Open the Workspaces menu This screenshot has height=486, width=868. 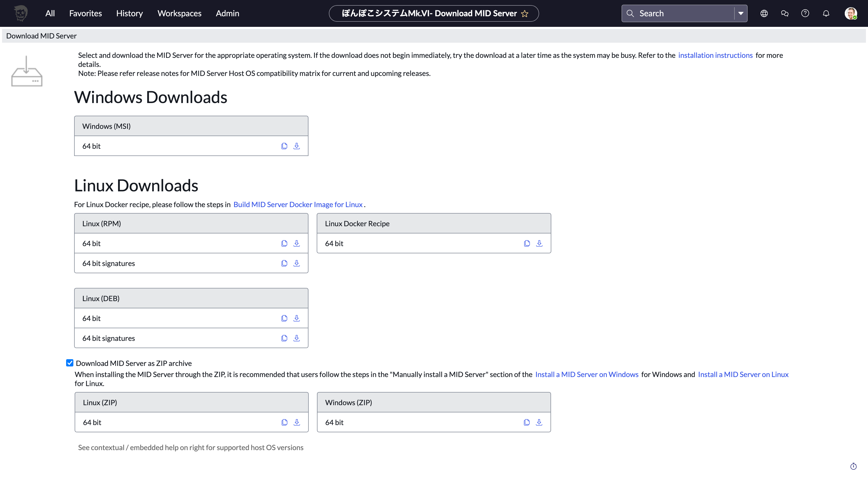click(179, 13)
